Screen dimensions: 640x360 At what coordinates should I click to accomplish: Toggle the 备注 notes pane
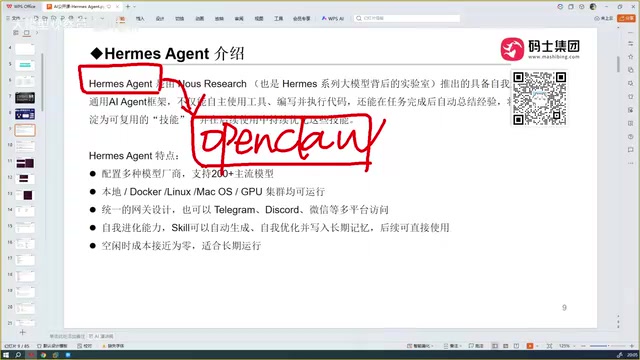click(x=452, y=346)
